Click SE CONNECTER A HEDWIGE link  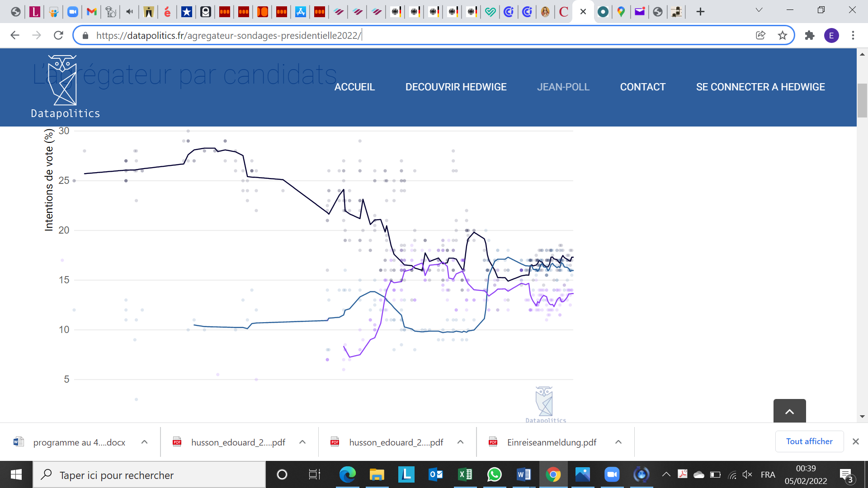[x=760, y=87]
